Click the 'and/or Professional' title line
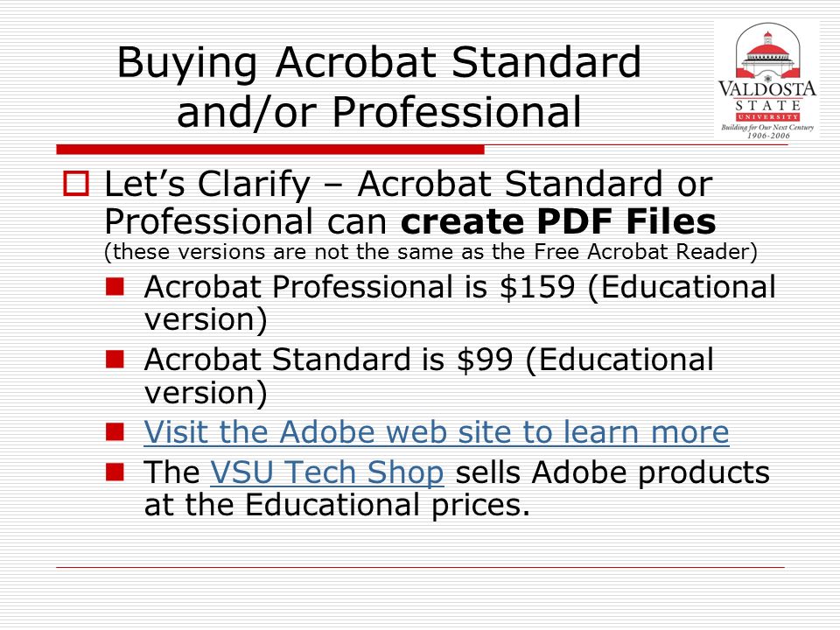Image resolution: width=840 pixels, height=630 pixels. (379, 112)
